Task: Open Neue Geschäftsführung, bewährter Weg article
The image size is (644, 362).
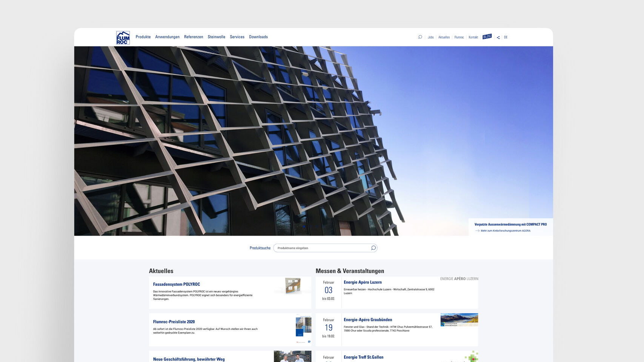Action: coord(189,359)
